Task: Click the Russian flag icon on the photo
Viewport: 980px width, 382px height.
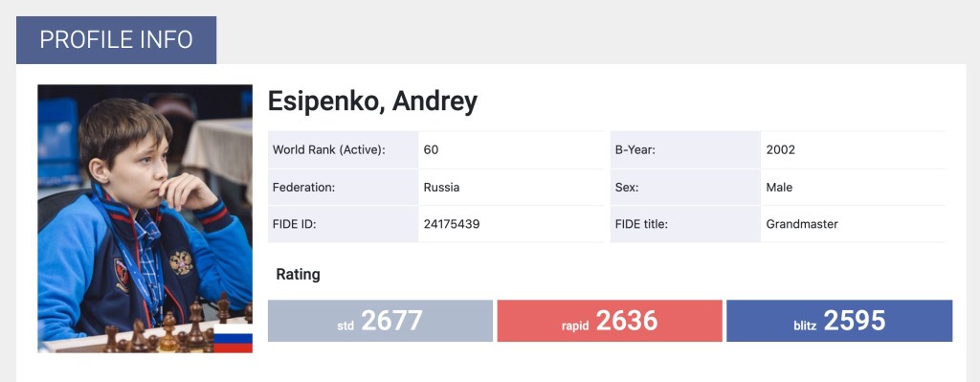Action: point(234,338)
